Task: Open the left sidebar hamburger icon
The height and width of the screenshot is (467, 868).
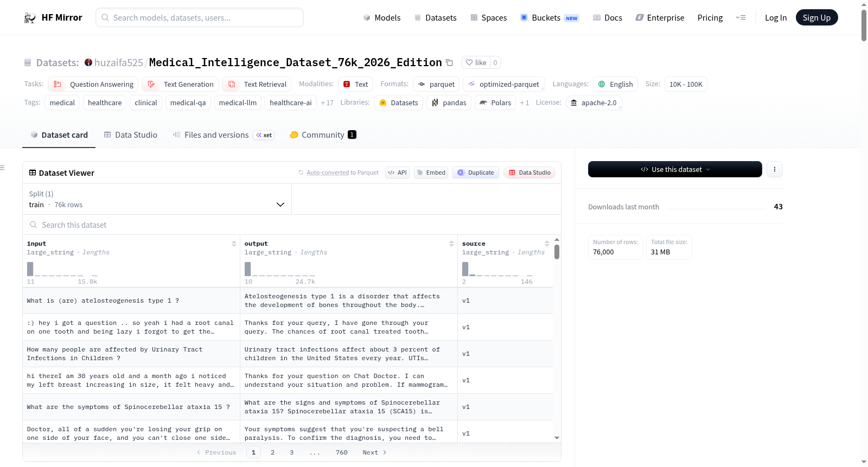Action: tap(3, 168)
